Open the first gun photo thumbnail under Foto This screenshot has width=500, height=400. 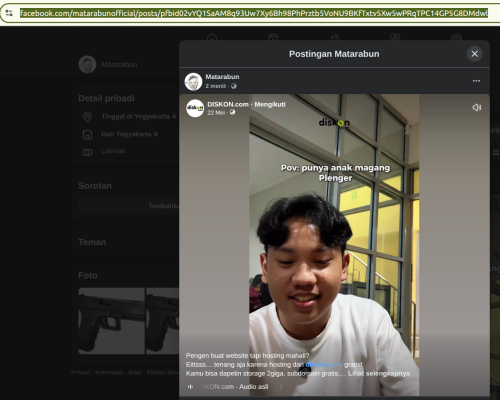point(111,321)
